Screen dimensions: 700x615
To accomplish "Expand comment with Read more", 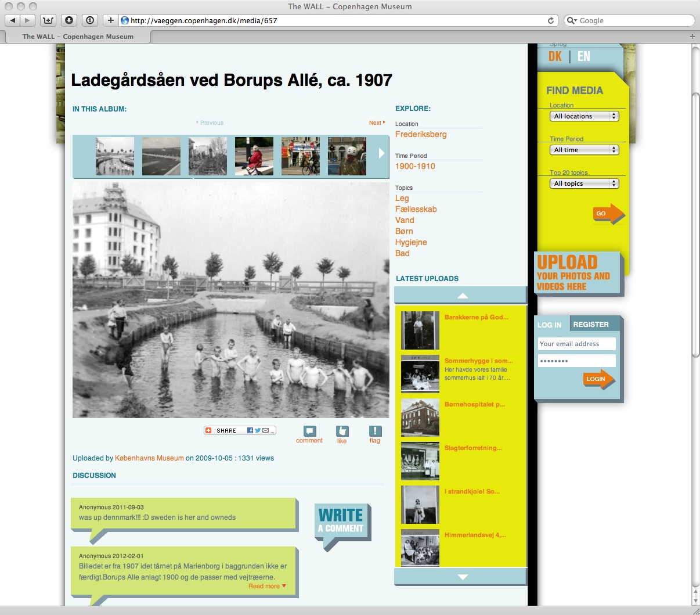I will click(267, 586).
